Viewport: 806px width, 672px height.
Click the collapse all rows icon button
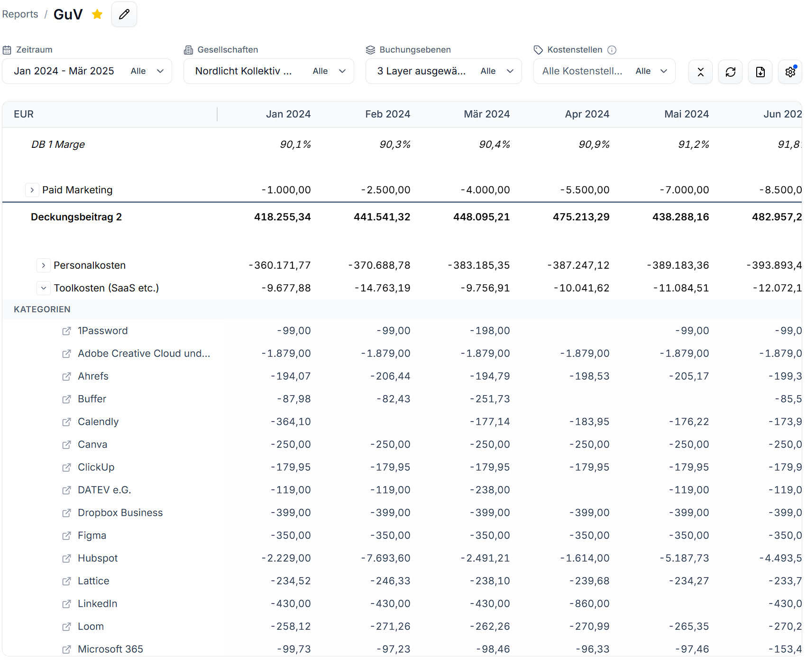click(x=700, y=72)
